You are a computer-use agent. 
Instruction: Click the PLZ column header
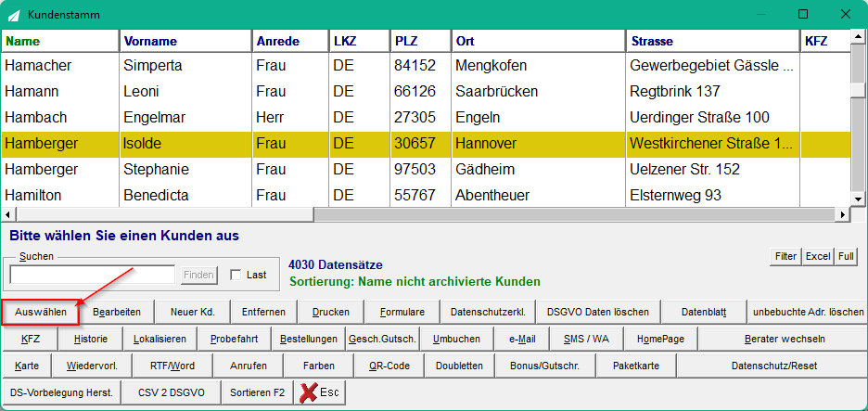(x=420, y=41)
